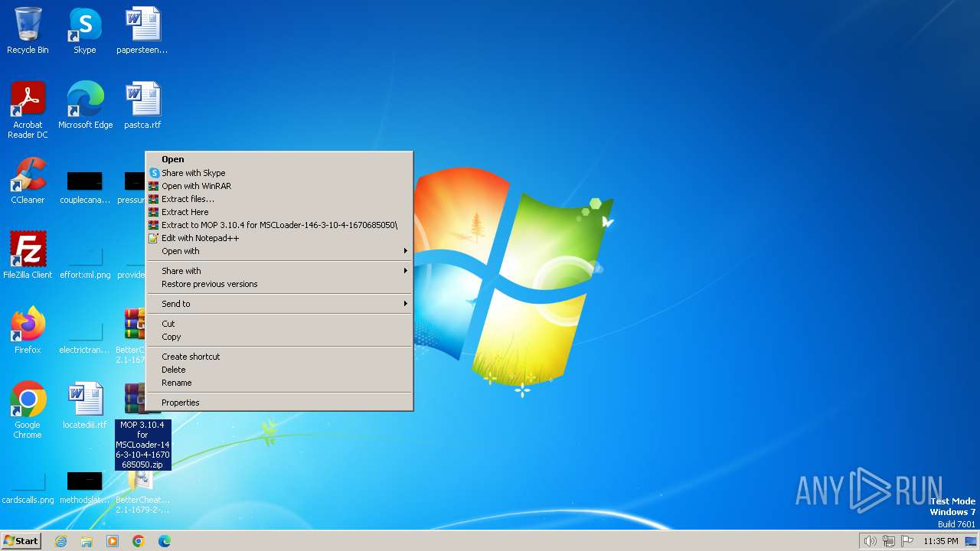Screen dimensions: 980x551
Task: Open Windows Explorer from taskbar
Action: (x=87, y=541)
